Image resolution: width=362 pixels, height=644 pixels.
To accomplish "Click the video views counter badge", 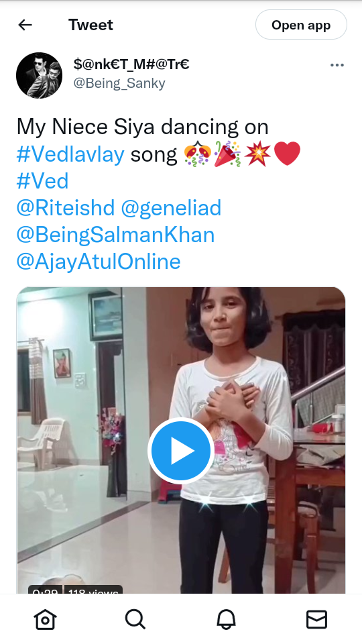I will [94, 590].
